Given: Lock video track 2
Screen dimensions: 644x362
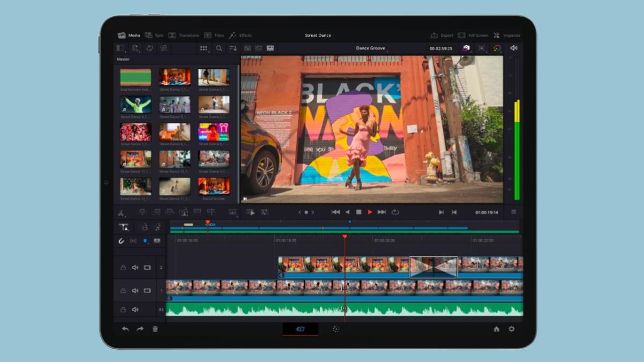Looking at the screenshot, I should pos(123,267).
